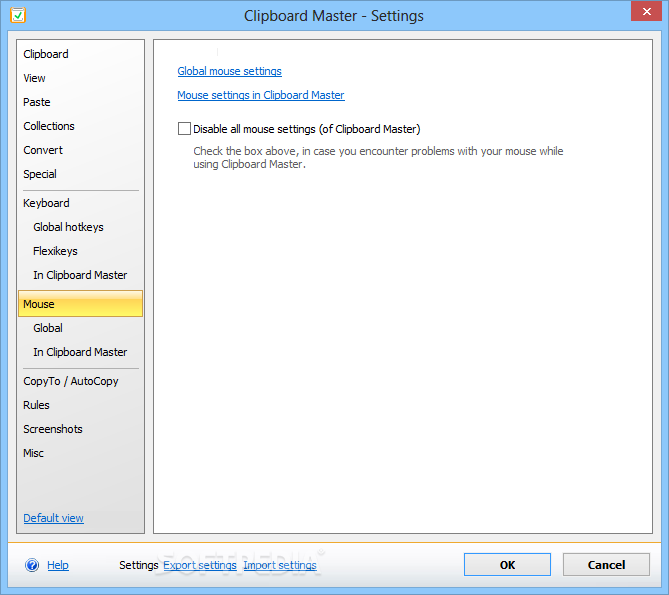Click the Default view link
This screenshot has height=595, width=669.
pos(53,518)
